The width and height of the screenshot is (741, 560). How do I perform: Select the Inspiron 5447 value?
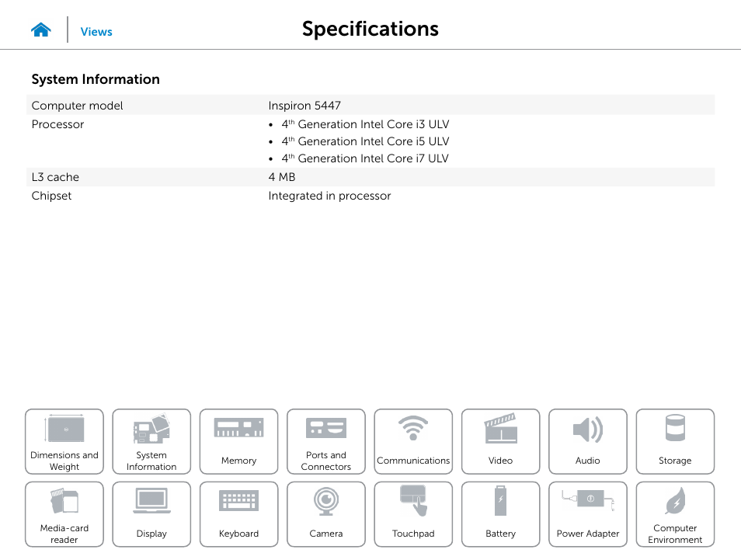coord(304,106)
